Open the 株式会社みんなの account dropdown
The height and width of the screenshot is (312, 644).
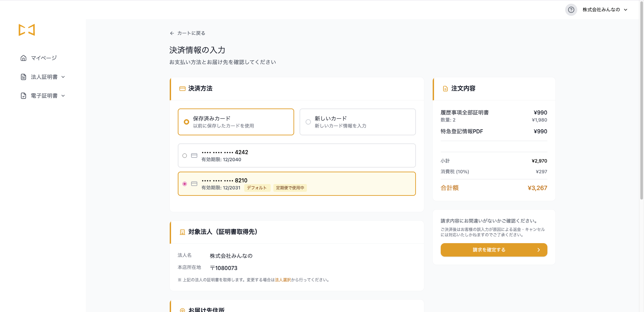605,10
